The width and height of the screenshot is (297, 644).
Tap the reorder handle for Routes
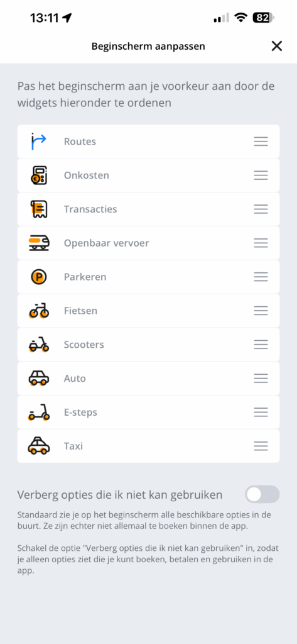261,142
